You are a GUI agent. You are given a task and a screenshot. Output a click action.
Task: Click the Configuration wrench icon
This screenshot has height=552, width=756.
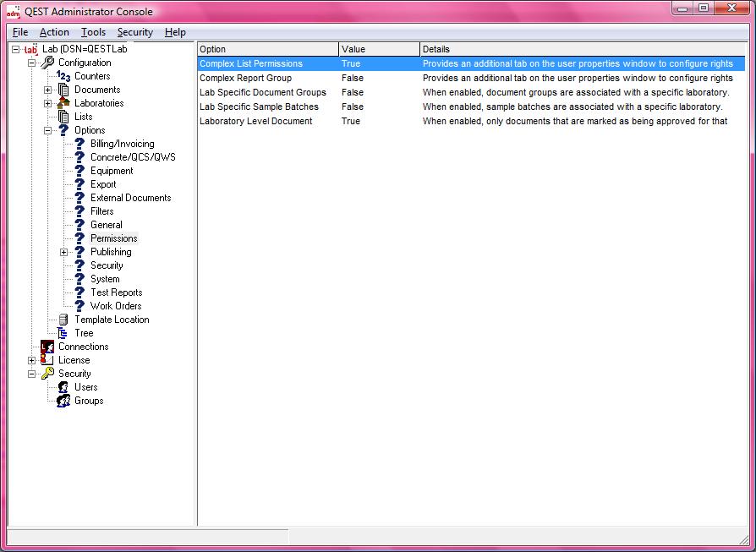(x=47, y=63)
